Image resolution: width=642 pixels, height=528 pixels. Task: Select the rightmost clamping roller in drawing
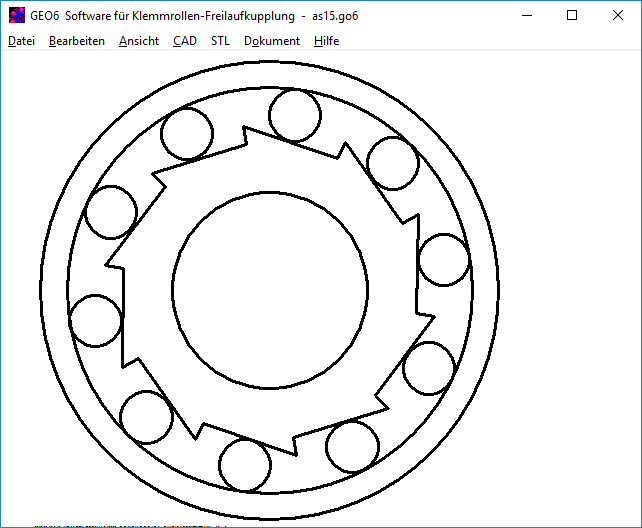(444, 260)
